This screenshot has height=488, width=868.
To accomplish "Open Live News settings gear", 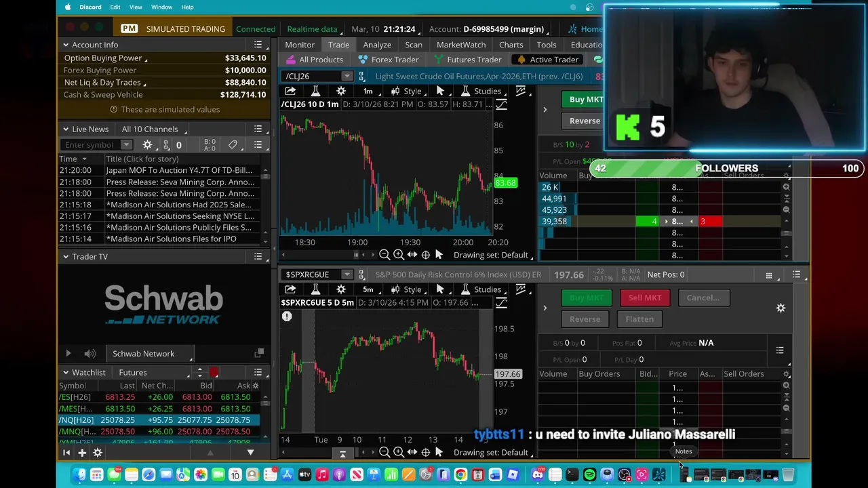I will (x=147, y=144).
